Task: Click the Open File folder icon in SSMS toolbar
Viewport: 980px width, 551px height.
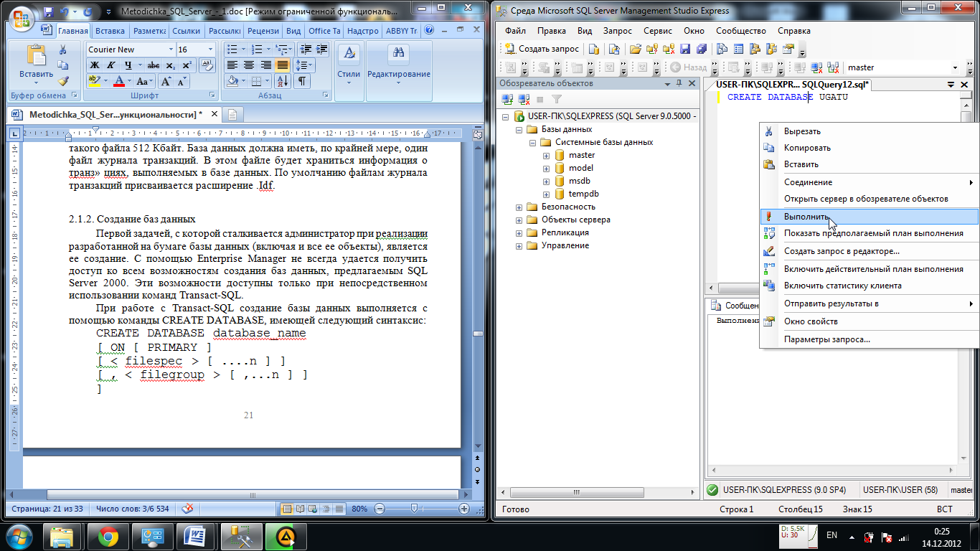Action: click(635, 50)
